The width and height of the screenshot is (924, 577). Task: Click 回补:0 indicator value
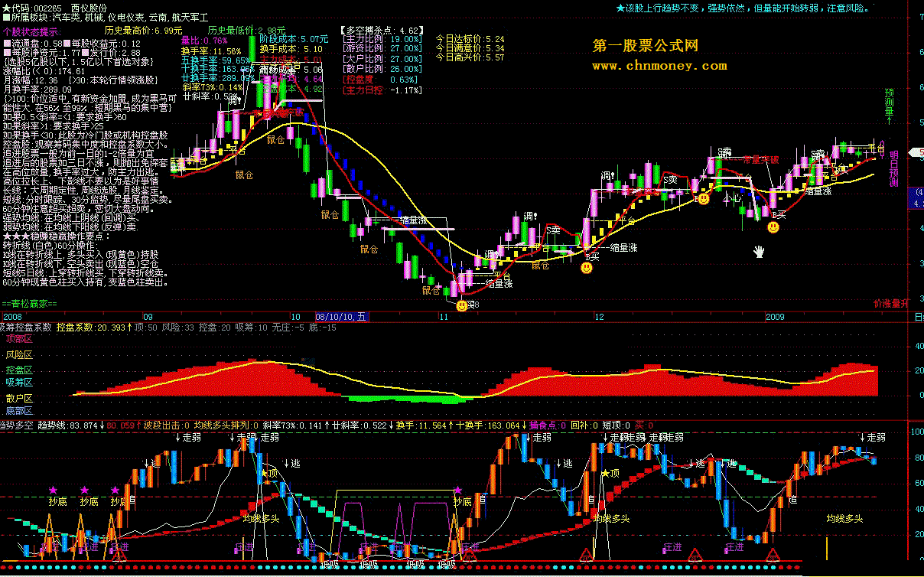(586, 425)
